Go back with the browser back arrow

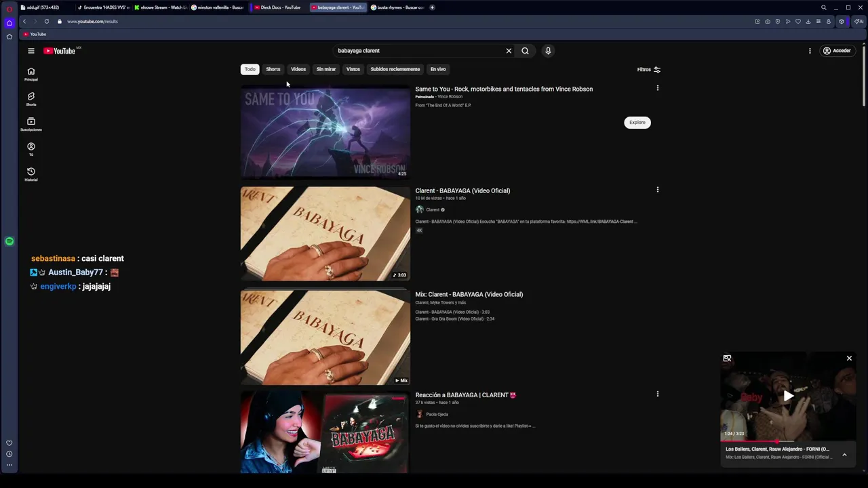[24, 21]
